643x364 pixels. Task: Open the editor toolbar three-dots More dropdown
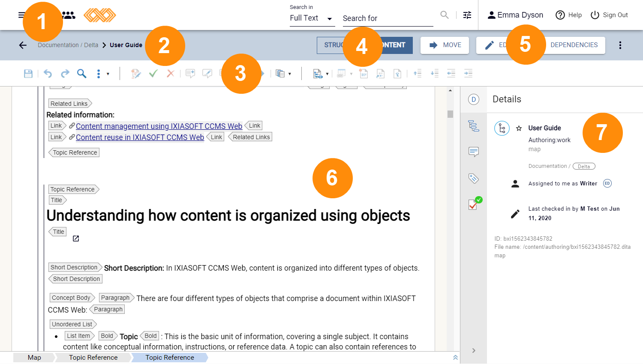pyautogui.click(x=102, y=74)
